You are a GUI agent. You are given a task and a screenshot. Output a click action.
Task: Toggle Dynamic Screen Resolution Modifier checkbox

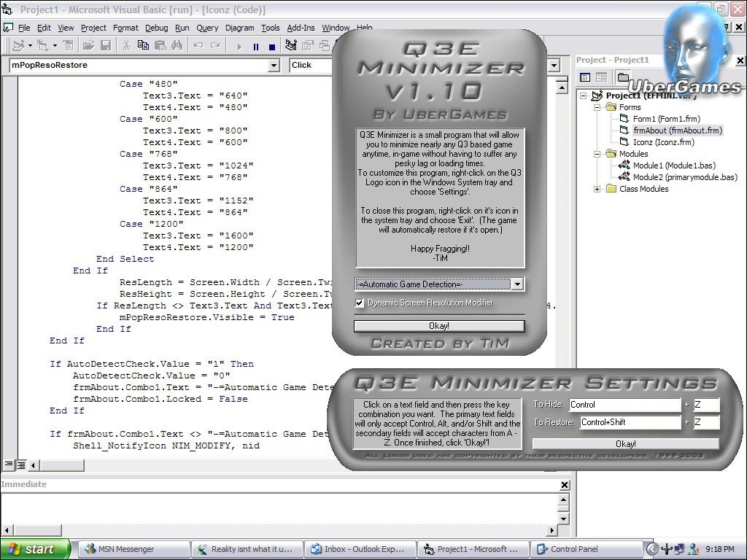[x=360, y=303]
